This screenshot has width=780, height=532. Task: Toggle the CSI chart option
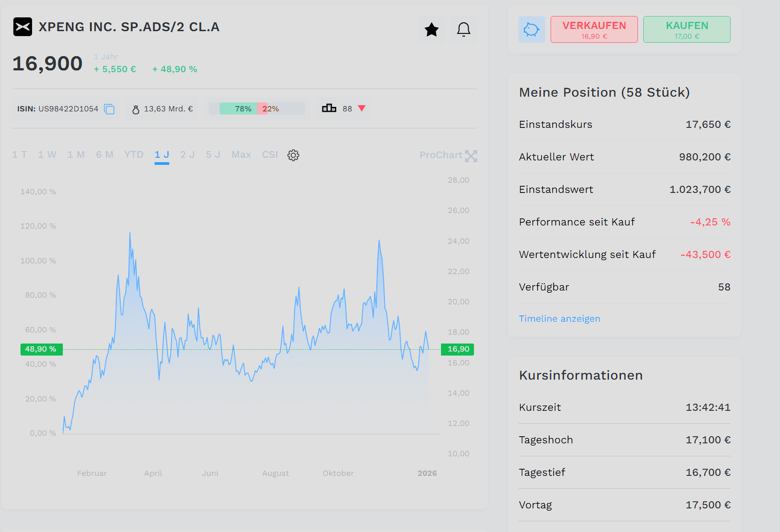click(x=270, y=155)
